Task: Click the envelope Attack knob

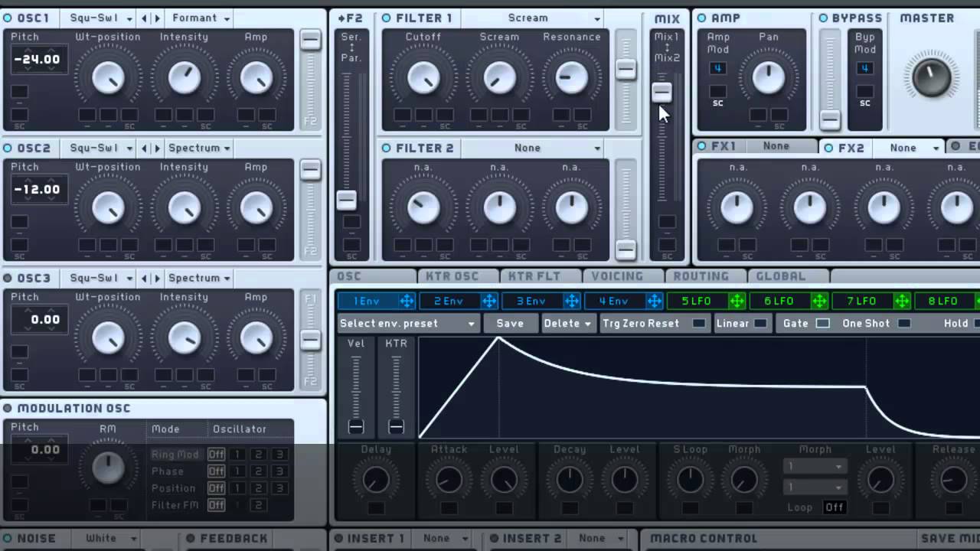Action: click(449, 480)
